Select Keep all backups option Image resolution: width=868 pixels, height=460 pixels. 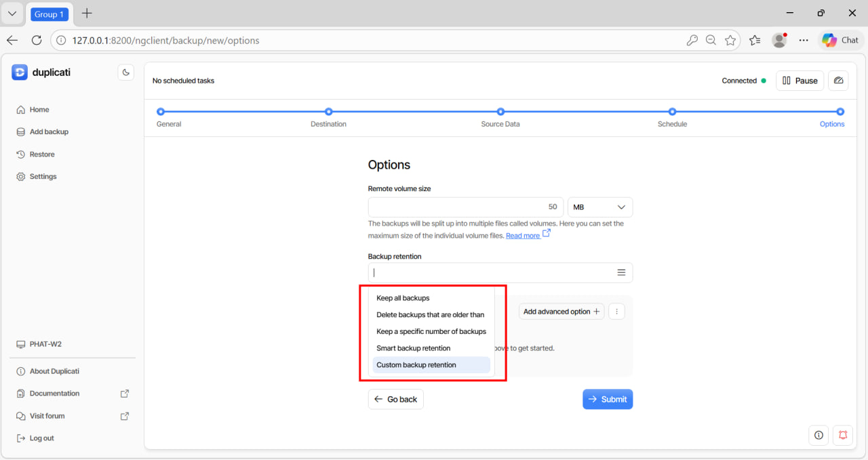403,298
